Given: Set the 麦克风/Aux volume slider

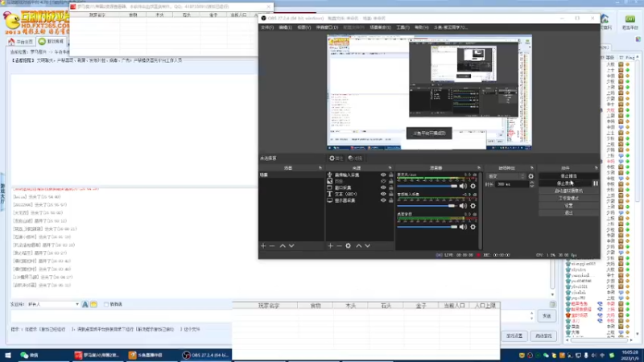Looking at the screenshot, I should tap(427, 186).
